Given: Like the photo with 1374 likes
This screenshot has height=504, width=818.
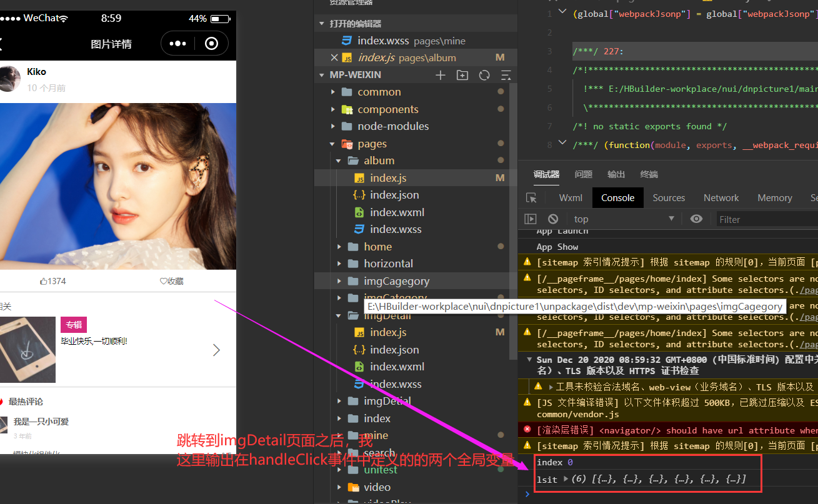Looking at the screenshot, I should [x=53, y=281].
